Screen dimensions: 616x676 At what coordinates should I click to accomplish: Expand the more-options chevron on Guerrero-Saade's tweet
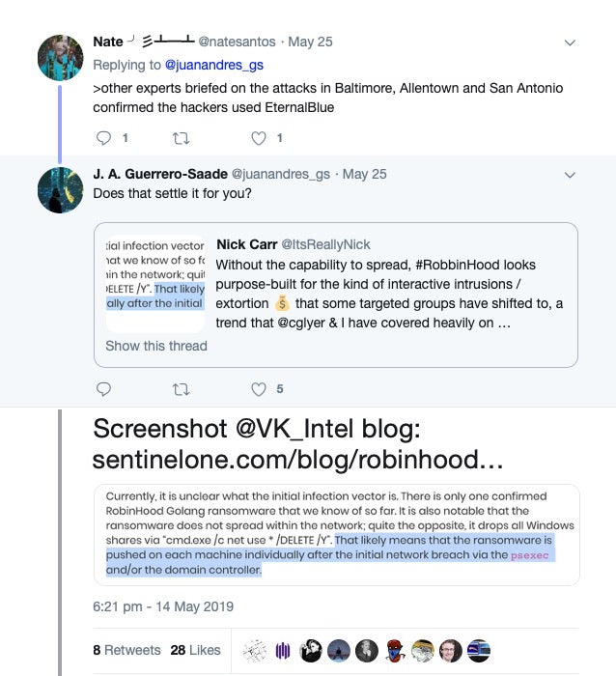[570, 175]
